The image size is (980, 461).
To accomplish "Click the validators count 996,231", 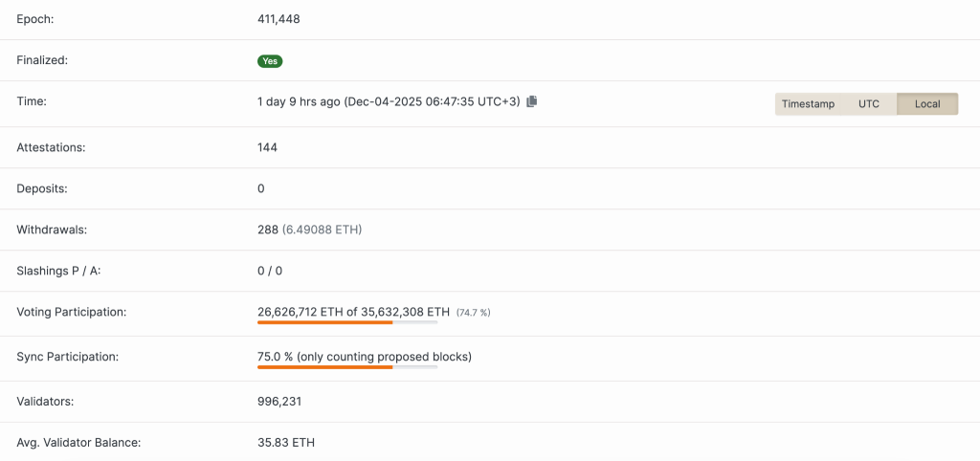I will coord(279,402).
